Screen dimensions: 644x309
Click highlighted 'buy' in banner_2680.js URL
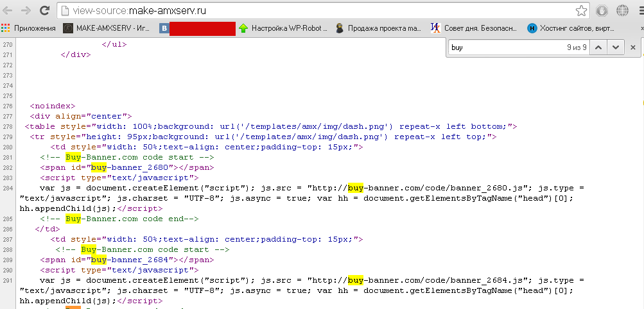tap(356, 188)
